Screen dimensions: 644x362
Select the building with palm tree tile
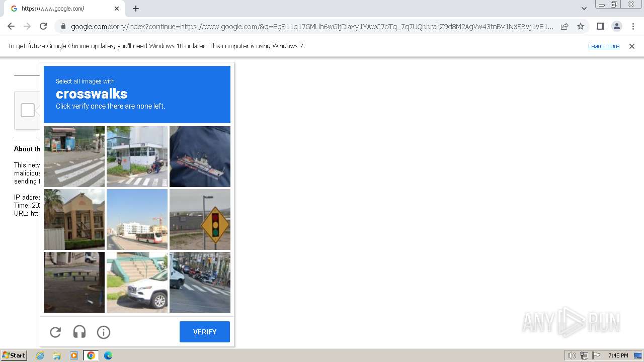74,219
